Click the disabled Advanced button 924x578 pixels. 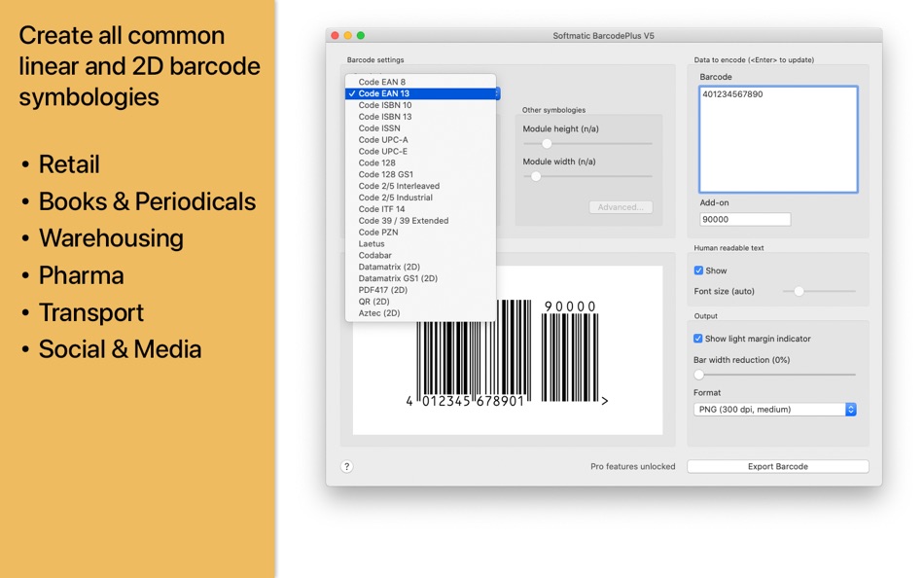click(621, 207)
